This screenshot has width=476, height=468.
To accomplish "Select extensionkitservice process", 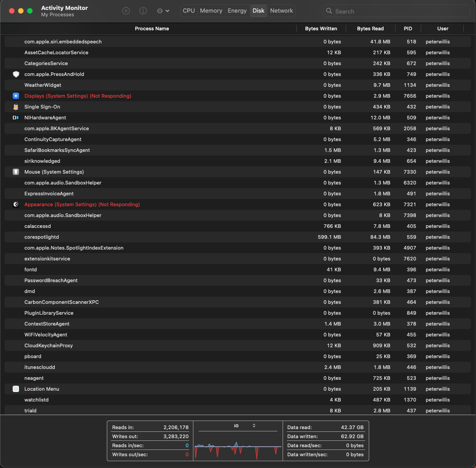I will tap(238, 259).
